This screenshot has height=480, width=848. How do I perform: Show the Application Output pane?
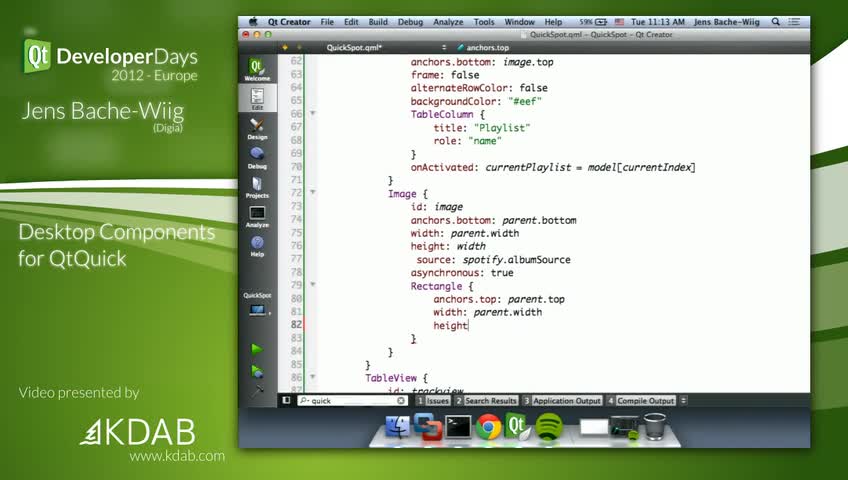(x=562, y=401)
